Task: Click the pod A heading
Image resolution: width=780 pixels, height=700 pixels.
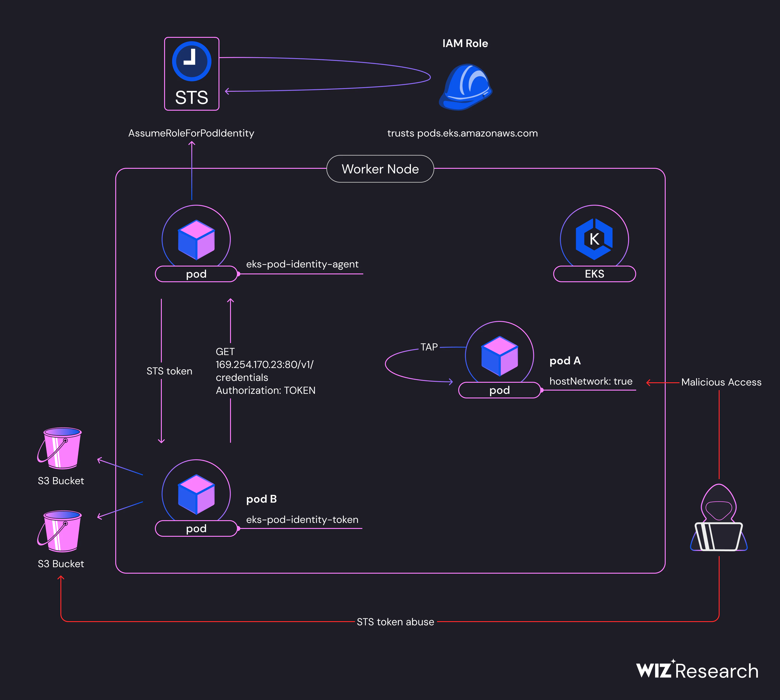Action: [565, 361]
